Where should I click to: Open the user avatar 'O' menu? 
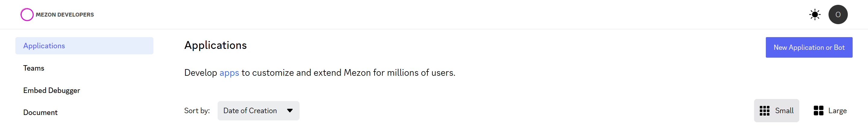click(x=838, y=14)
